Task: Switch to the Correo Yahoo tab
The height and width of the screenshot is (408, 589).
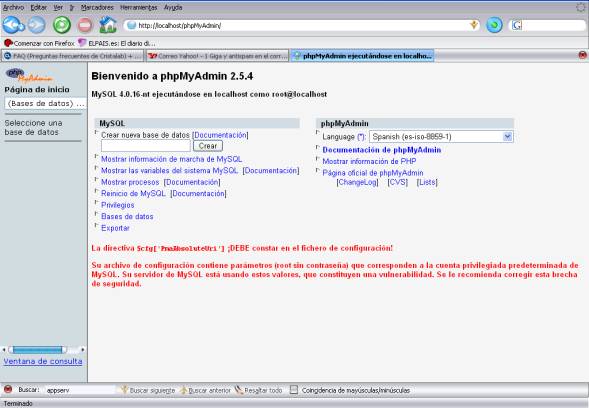Action: pyautogui.click(x=217, y=56)
